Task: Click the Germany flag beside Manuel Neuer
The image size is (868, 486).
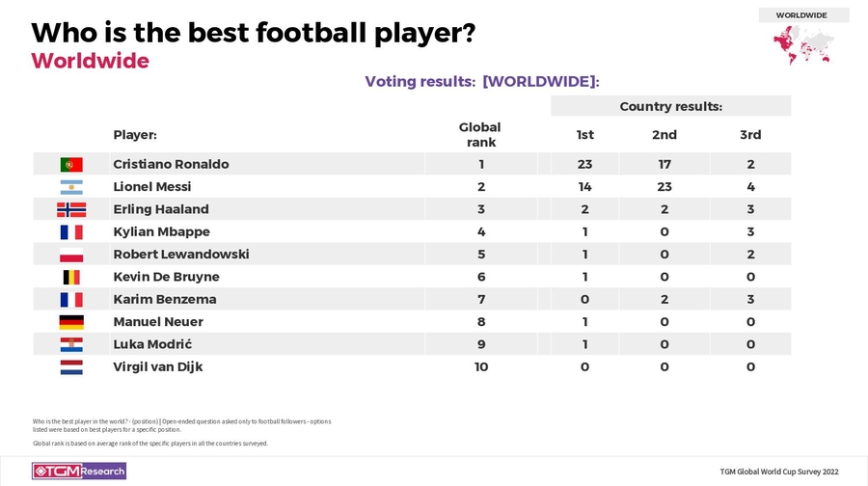Action: pyautogui.click(x=71, y=322)
